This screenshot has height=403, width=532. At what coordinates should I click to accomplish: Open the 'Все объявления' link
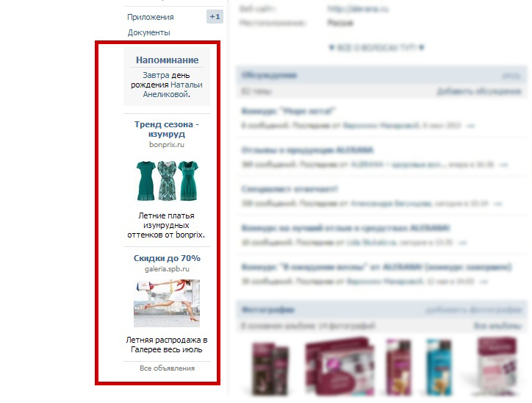(x=167, y=368)
